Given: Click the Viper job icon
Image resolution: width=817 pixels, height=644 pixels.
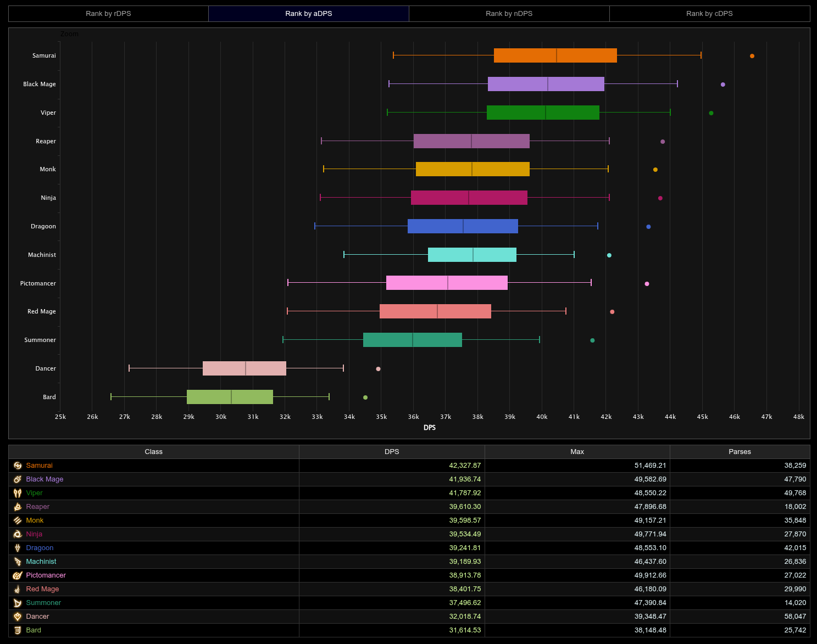Looking at the screenshot, I should coord(18,493).
